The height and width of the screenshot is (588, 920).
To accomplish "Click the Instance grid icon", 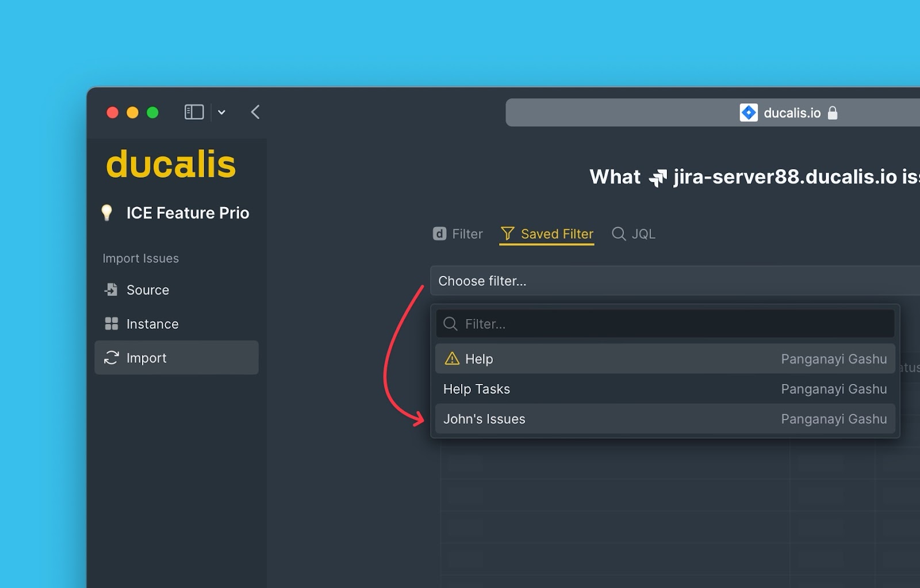I will click(111, 324).
